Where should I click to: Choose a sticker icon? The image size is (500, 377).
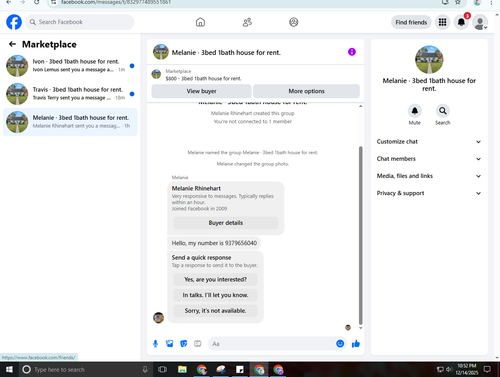(x=184, y=344)
